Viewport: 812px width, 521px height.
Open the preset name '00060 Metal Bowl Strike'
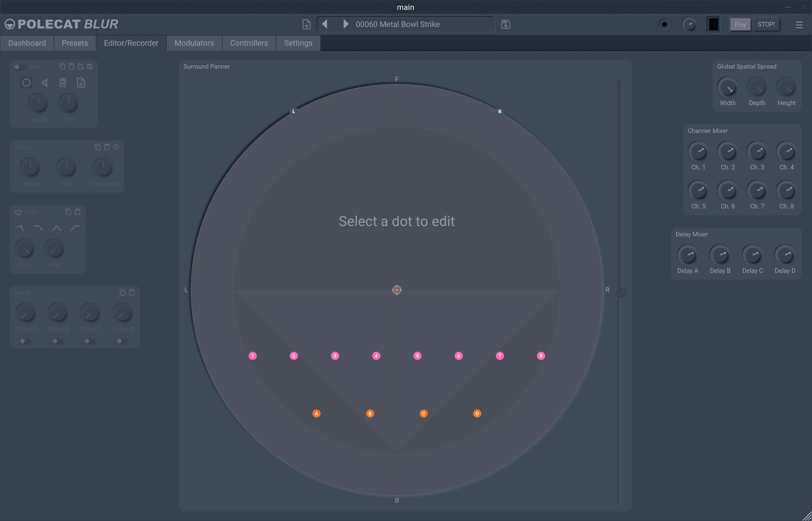(x=398, y=24)
